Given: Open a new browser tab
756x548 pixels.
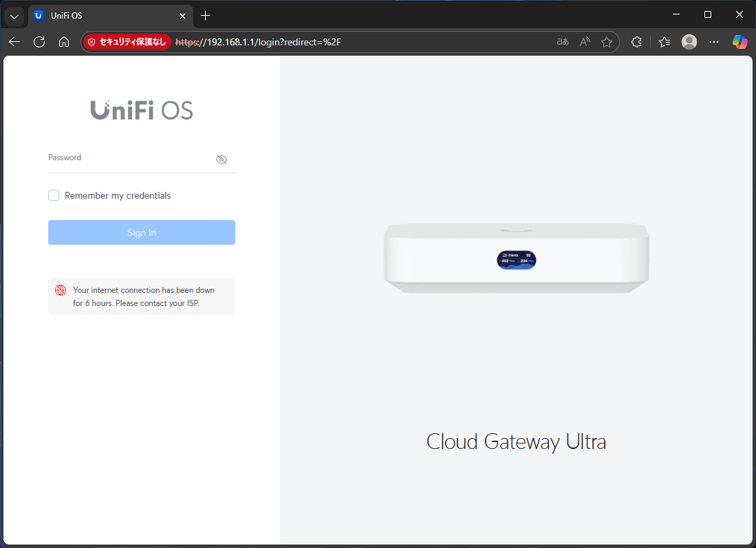Looking at the screenshot, I should [205, 15].
